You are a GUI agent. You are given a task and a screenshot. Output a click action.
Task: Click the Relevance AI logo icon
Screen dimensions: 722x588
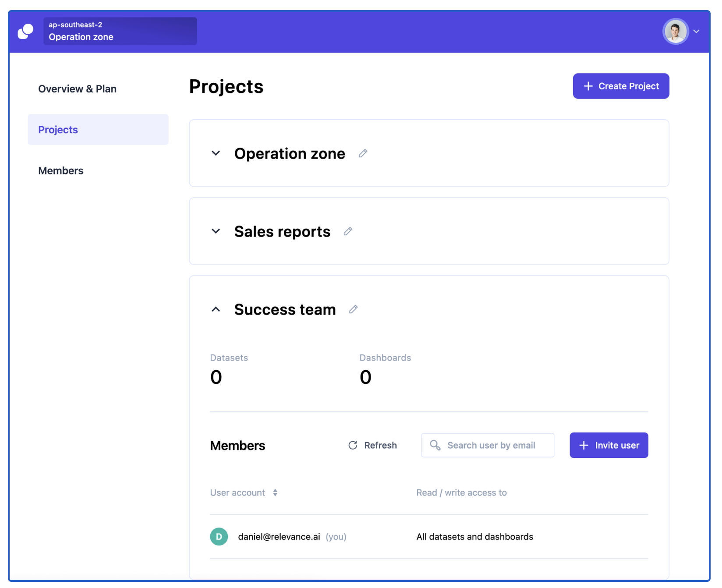(x=25, y=31)
